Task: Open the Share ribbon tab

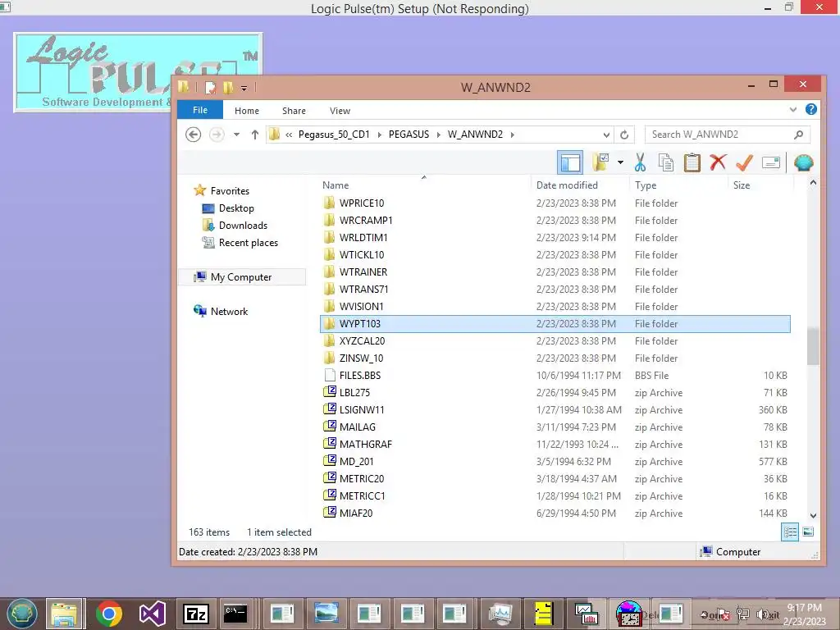Action: (x=294, y=111)
